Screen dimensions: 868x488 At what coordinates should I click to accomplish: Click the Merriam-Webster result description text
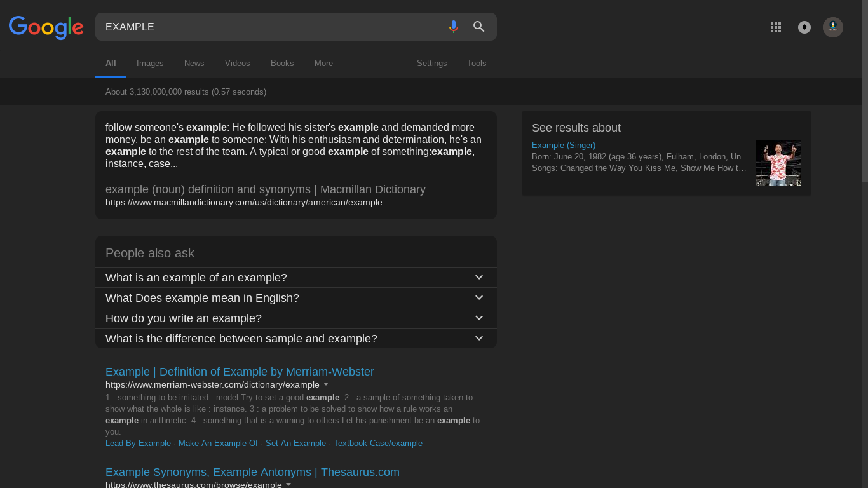pos(292,414)
